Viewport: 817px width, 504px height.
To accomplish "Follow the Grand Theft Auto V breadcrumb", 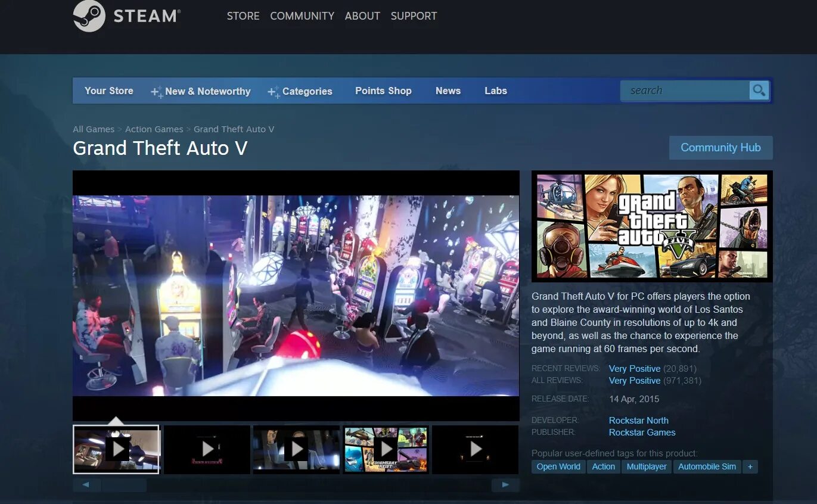I will point(234,129).
